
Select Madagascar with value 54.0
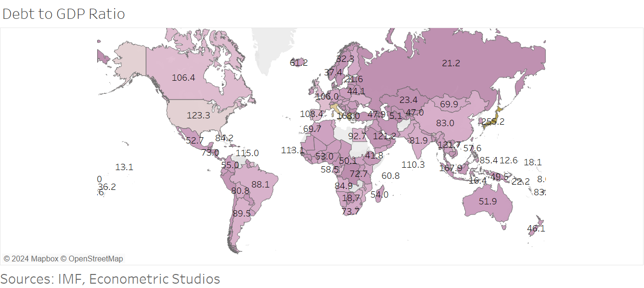click(380, 195)
